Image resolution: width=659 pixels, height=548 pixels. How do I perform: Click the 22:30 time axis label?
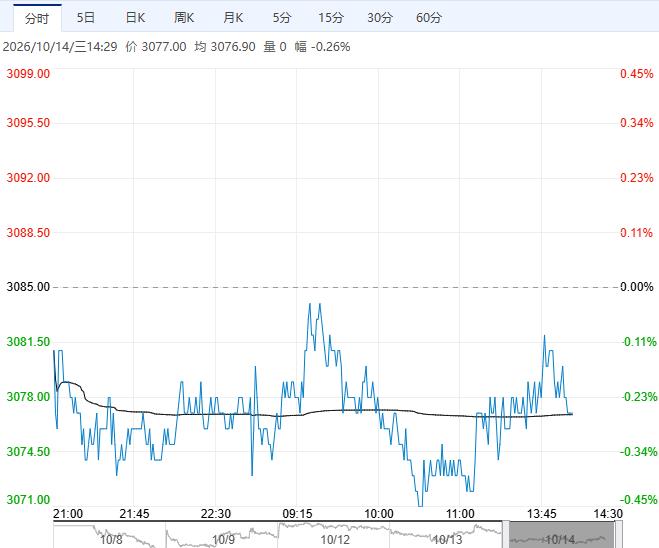point(216,514)
